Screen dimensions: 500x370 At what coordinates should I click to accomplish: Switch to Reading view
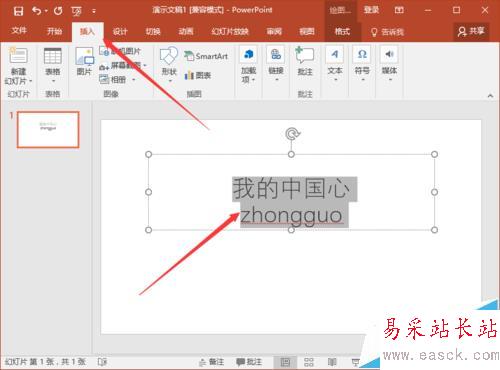click(x=332, y=362)
